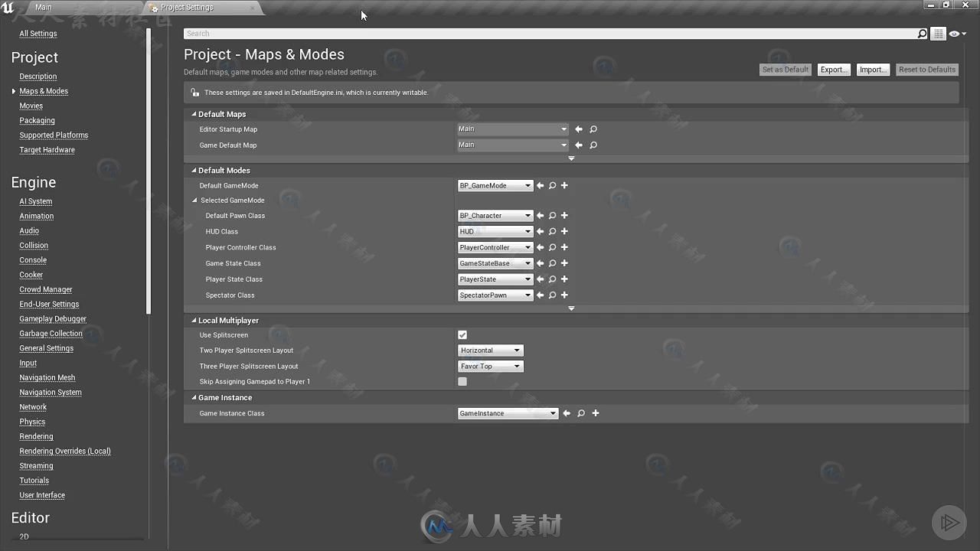Open Game Default Map dropdown
980x551 pixels.
[513, 145]
